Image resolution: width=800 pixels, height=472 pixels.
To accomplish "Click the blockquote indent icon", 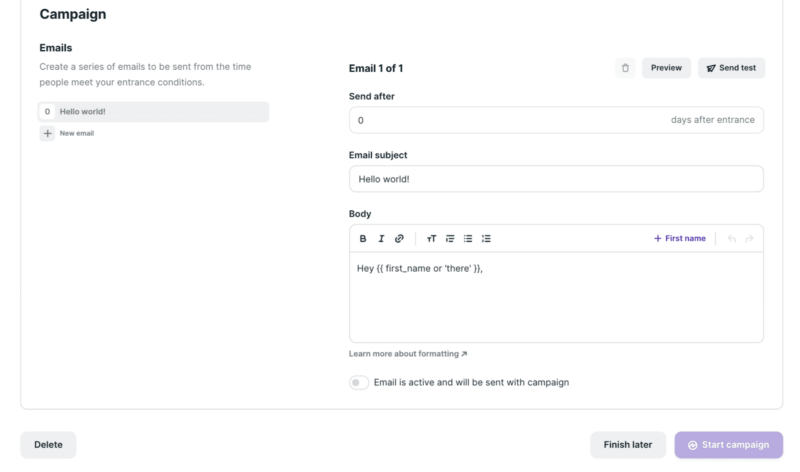I will [x=450, y=239].
